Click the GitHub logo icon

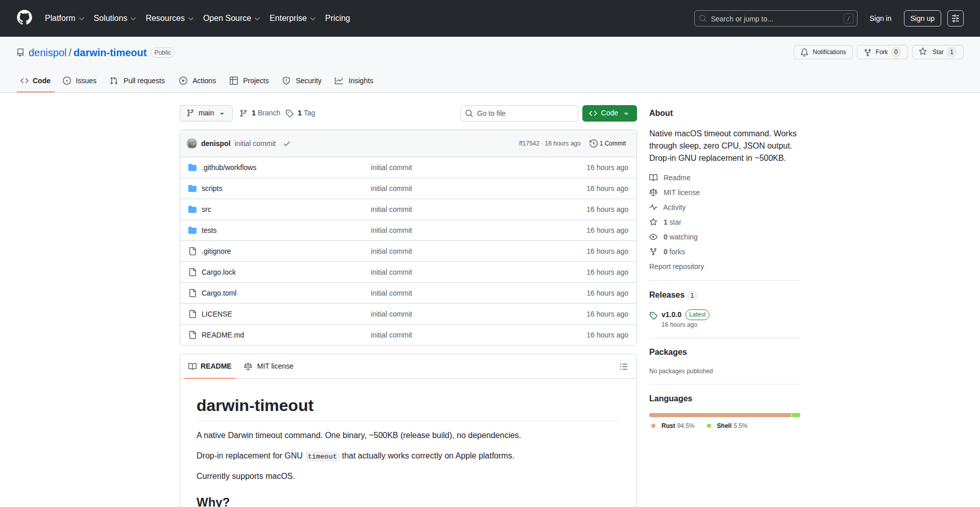pyautogui.click(x=24, y=18)
